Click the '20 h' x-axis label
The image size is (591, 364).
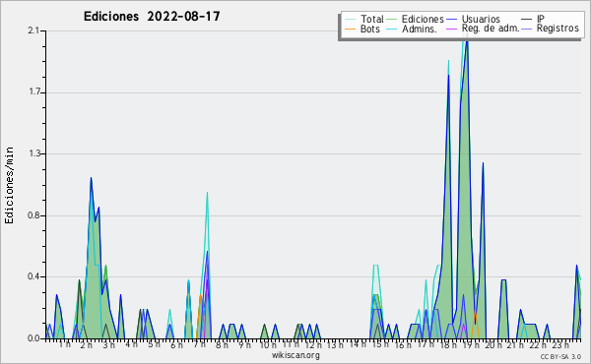(x=493, y=344)
